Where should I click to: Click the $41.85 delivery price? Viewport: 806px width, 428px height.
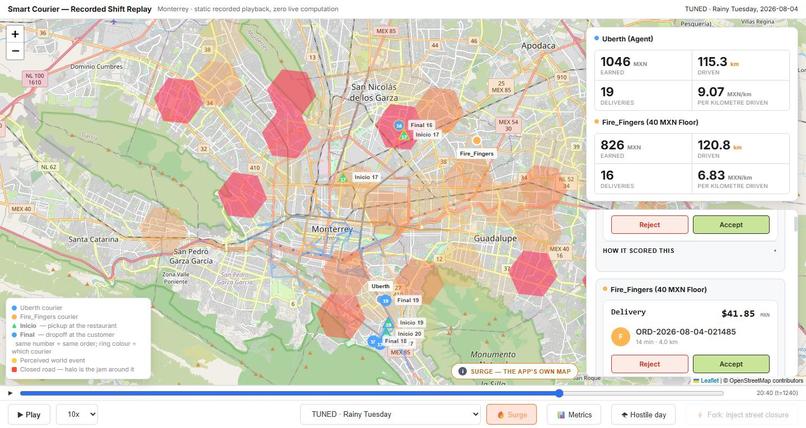[738, 313]
